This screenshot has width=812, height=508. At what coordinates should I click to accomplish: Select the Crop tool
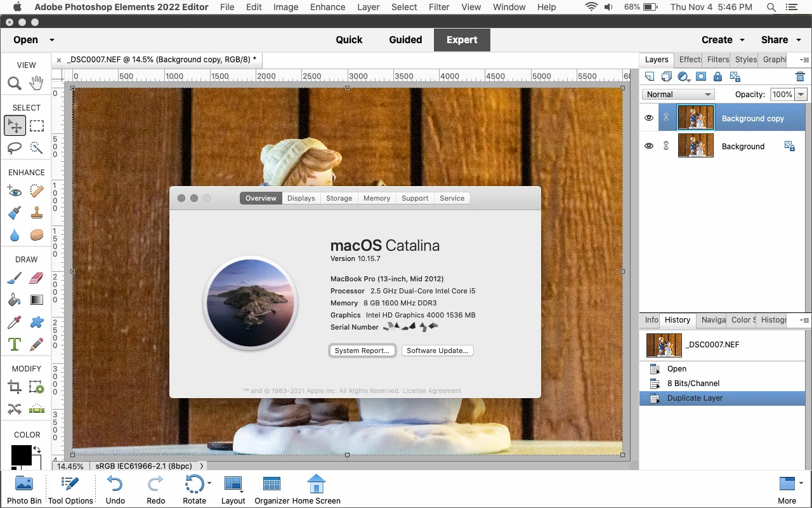pyautogui.click(x=15, y=387)
